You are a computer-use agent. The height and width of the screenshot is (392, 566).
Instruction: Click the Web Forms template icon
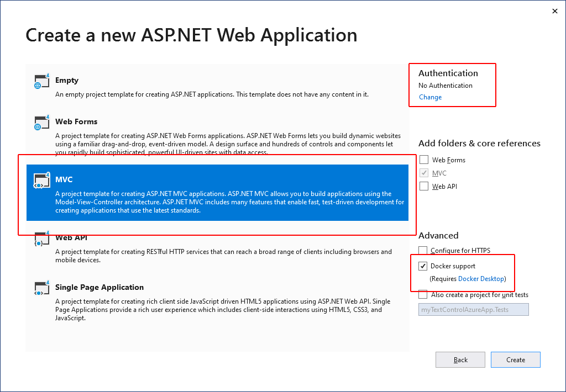41,123
